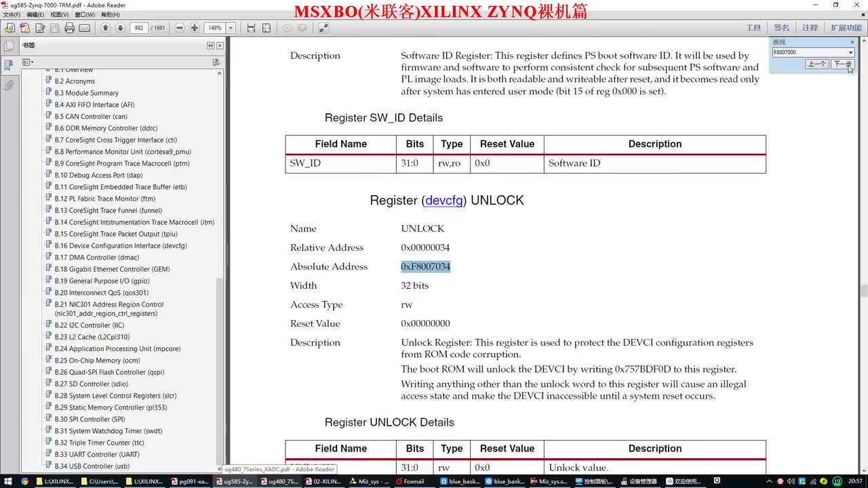Open the 视图(V) menu
Viewport: 868px width, 488px height.
click(x=60, y=14)
